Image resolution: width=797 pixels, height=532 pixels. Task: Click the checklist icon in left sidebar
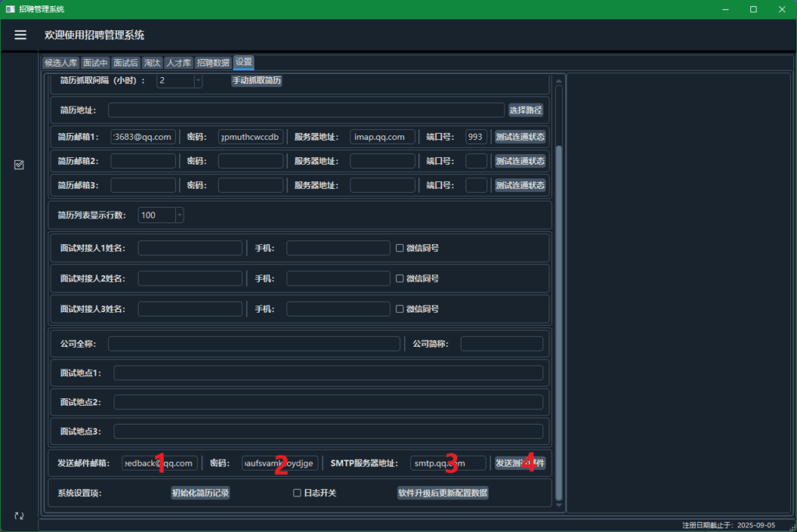tap(19, 165)
